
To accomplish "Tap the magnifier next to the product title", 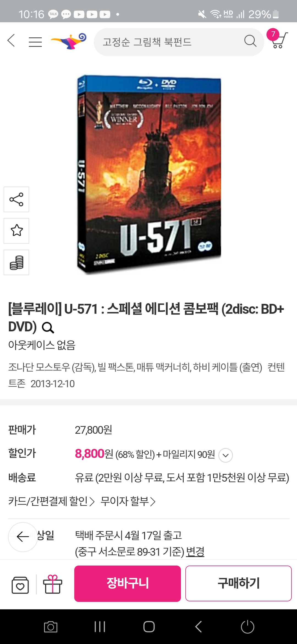I will pos(48,328).
